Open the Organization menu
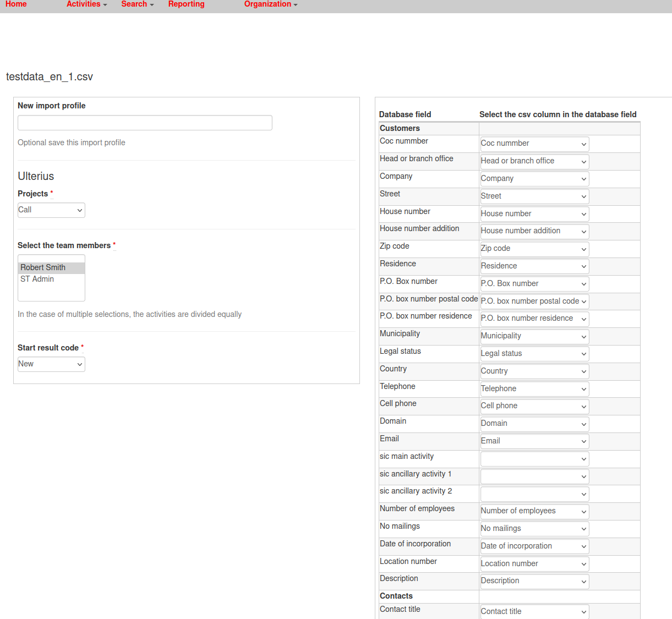The height and width of the screenshot is (619, 672). pos(270,4)
